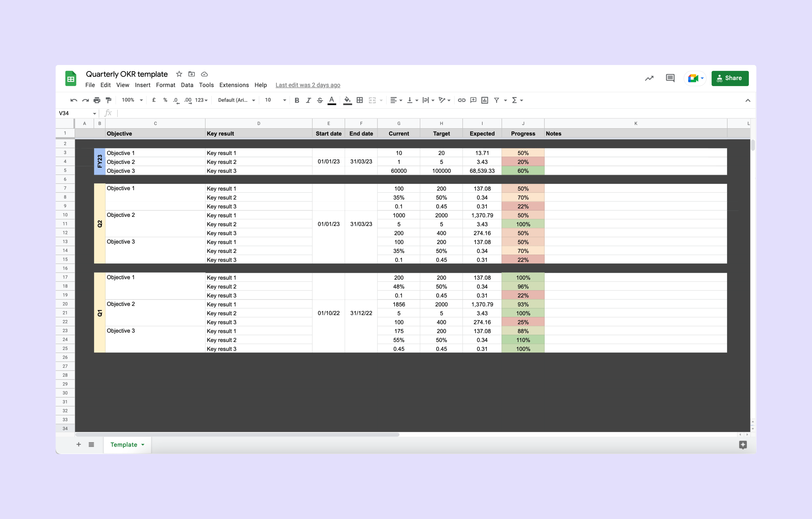Click the Insert chart icon

(x=485, y=100)
